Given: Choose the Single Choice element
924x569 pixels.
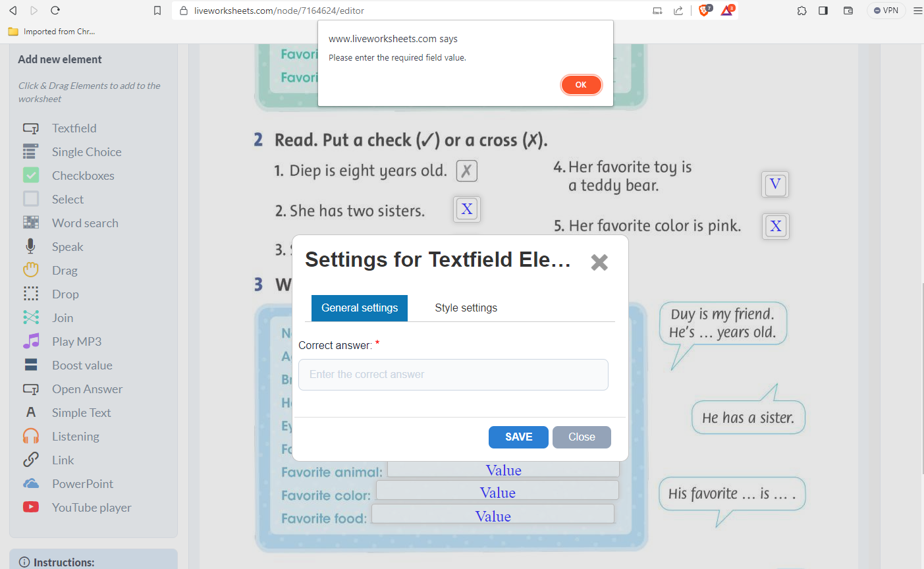Looking at the screenshot, I should click(x=86, y=151).
